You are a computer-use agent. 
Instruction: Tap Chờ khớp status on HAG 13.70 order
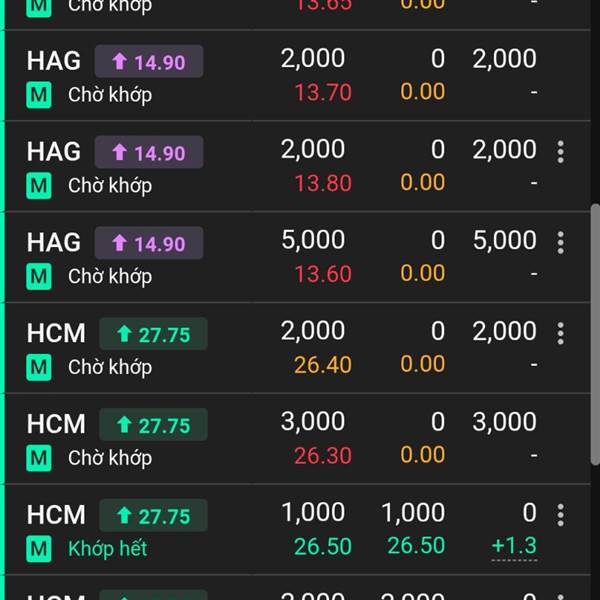click(x=110, y=95)
